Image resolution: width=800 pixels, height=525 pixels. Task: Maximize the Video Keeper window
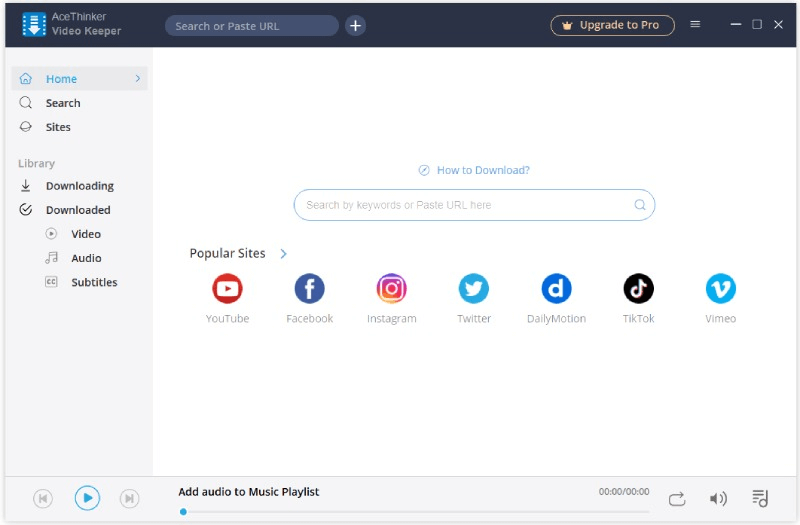(x=757, y=24)
